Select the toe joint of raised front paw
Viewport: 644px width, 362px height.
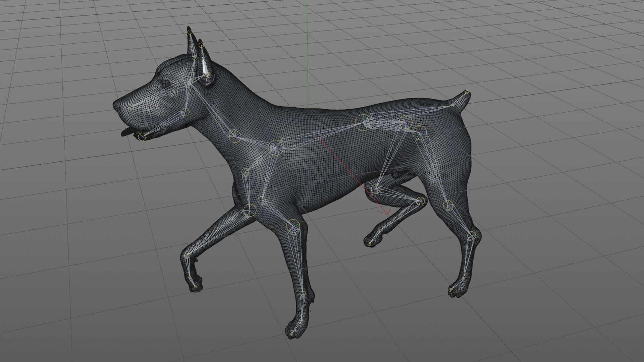pos(195,287)
